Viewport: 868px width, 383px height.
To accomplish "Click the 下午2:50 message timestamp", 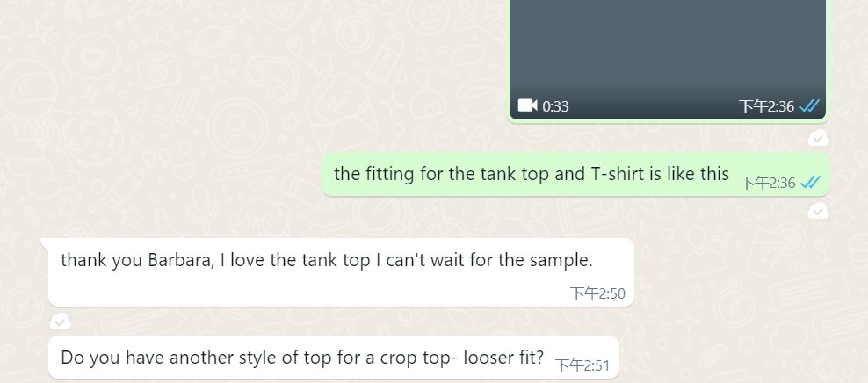I will (598, 293).
